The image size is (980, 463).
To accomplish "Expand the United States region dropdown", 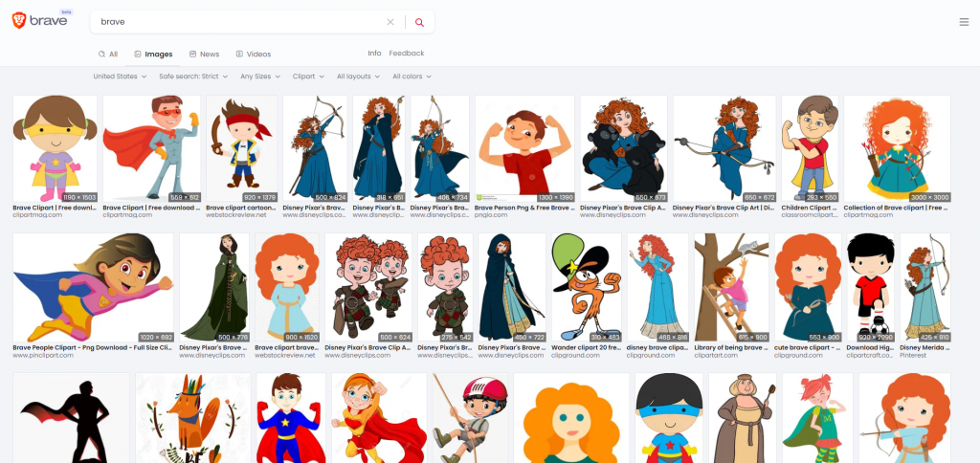I will [120, 77].
